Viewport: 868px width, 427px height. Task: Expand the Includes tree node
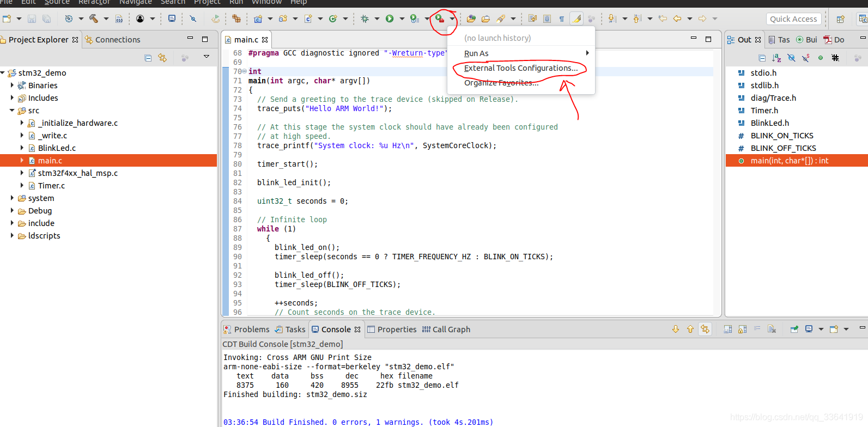(x=12, y=97)
